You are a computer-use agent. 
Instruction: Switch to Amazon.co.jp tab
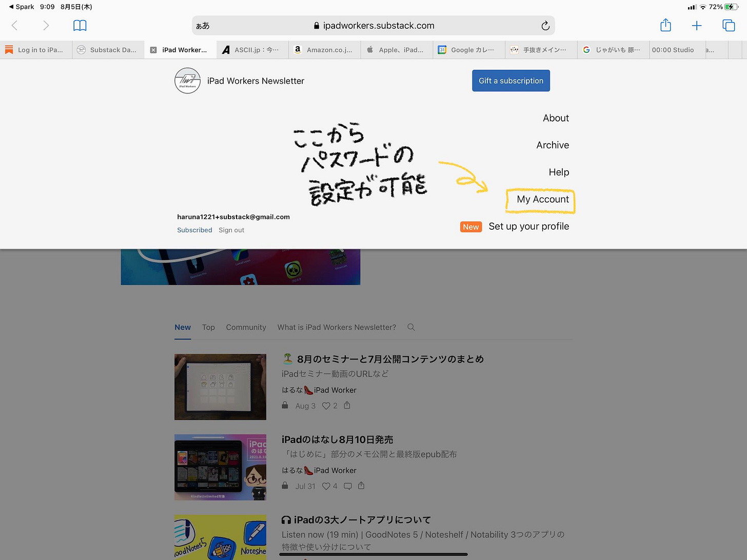[325, 50]
